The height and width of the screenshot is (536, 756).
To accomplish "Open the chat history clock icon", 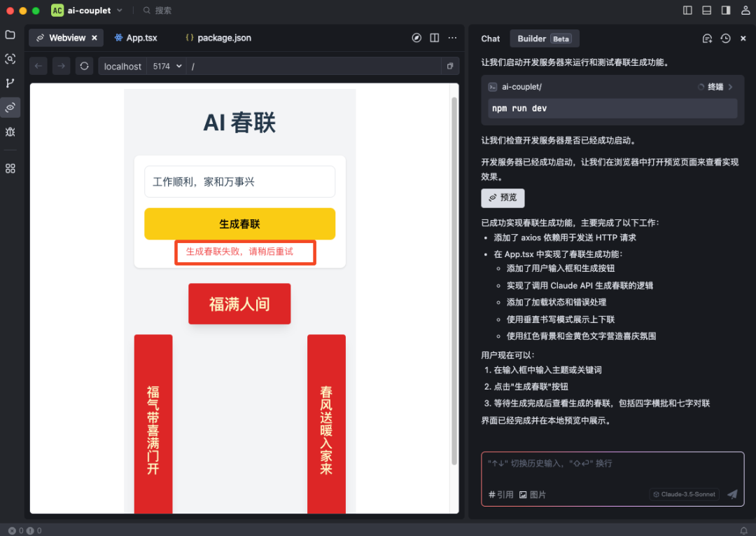I will pos(725,39).
